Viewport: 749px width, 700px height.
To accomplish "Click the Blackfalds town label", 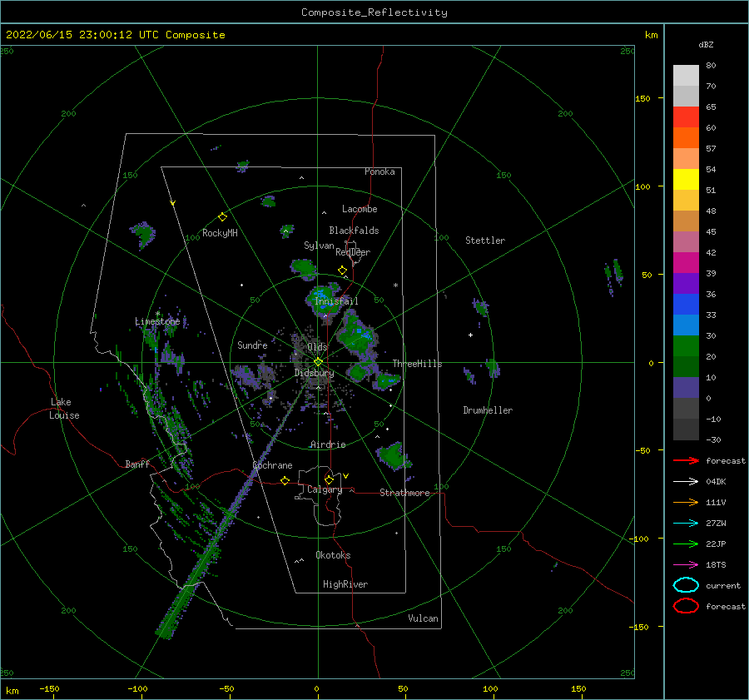I will point(354,231).
